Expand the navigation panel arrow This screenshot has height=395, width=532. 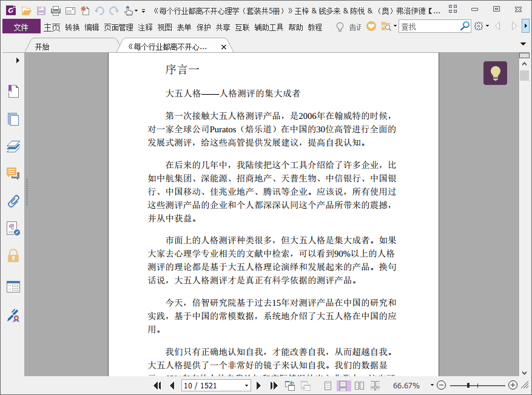pos(18,61)
